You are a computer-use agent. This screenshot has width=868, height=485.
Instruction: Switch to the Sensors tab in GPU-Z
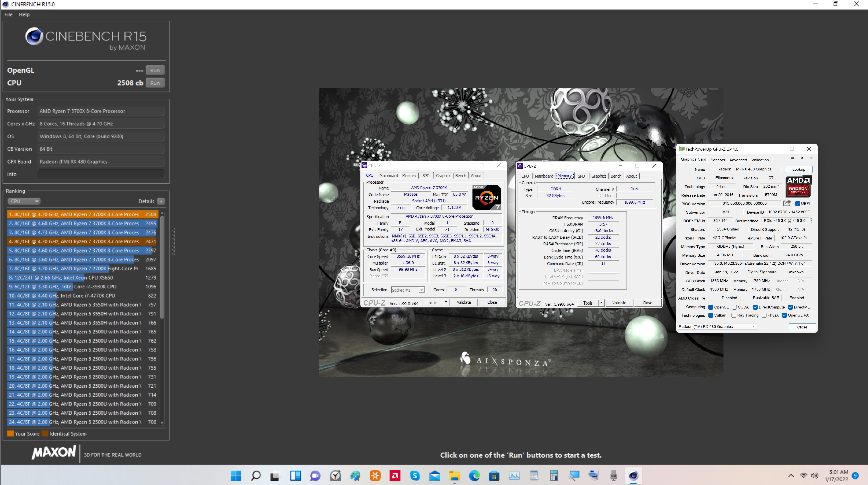pos(718,160)
